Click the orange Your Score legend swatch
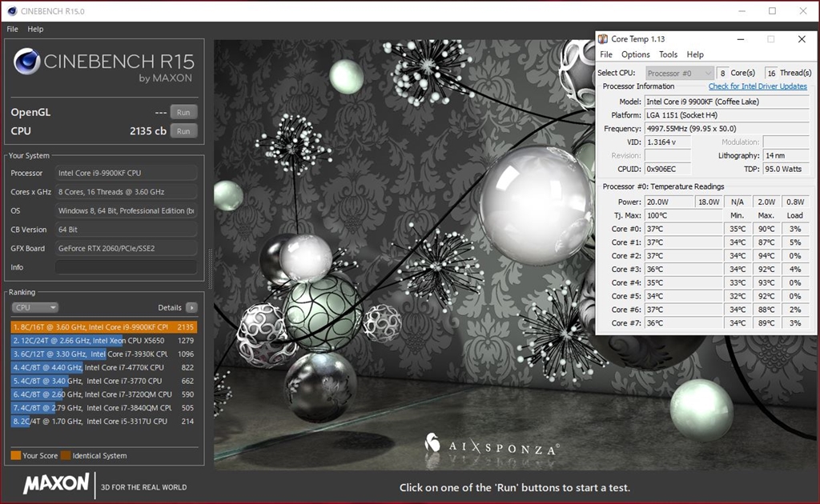Screen dimensions: 820x504 [15, 456]
